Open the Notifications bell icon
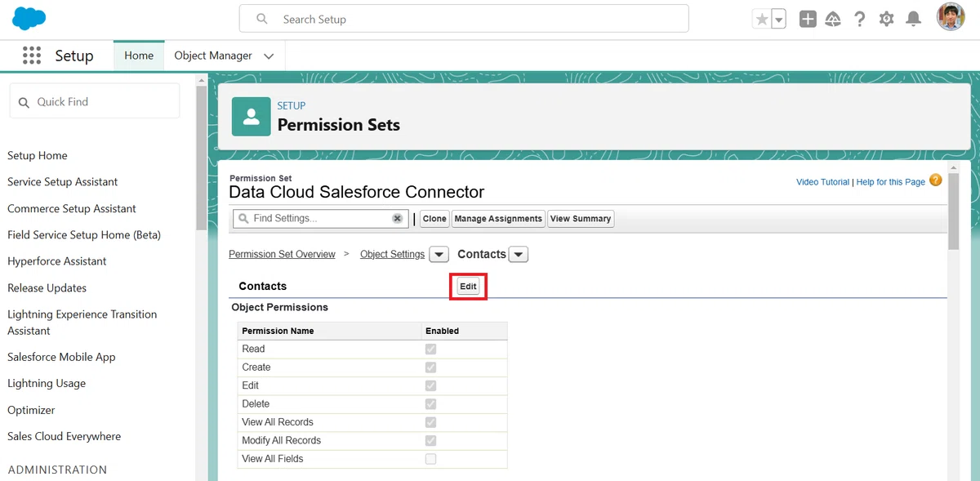This screenshot has width=980, height=481. point(914,19)
